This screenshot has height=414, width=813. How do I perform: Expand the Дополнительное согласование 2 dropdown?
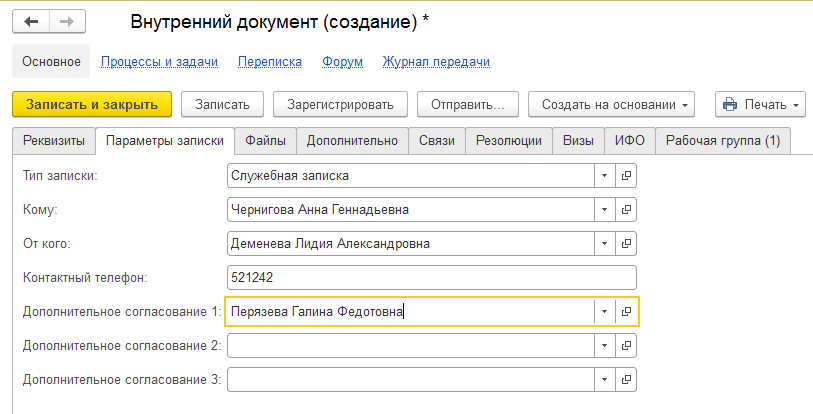coord(605,346)
